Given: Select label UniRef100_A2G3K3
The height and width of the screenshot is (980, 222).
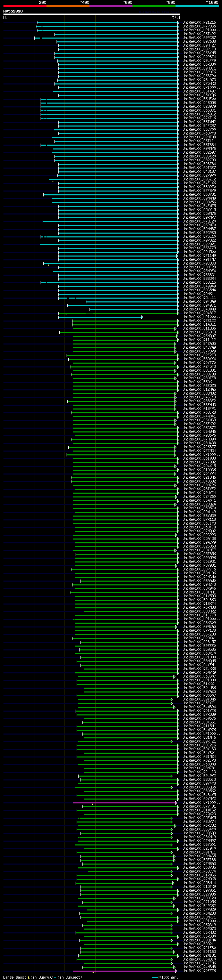Looking at the screenshot, I should (199, 332).
